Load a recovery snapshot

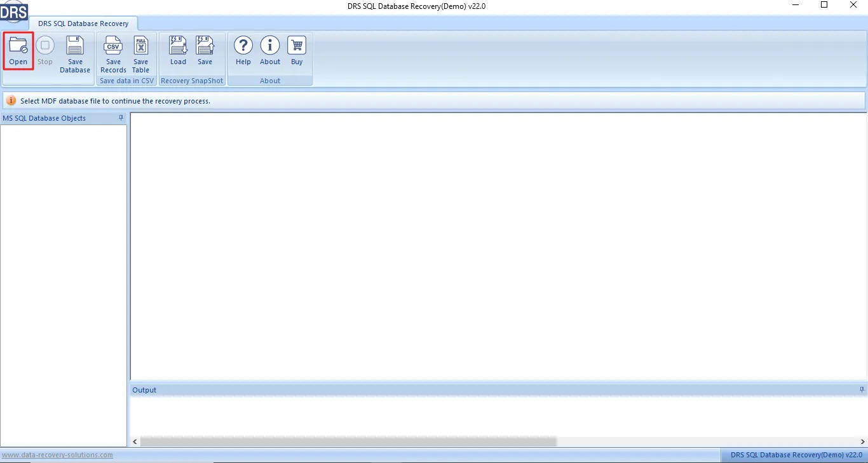coord(178,51)
